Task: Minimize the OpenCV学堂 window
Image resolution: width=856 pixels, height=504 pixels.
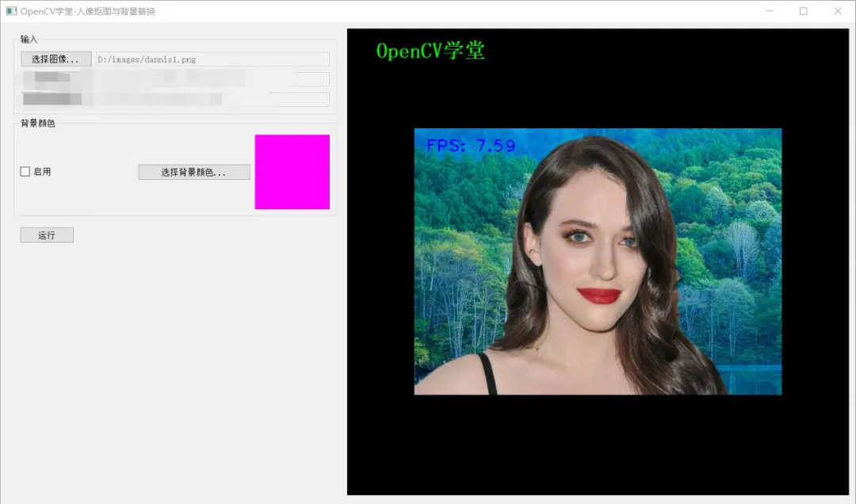Action: point(768,11)
